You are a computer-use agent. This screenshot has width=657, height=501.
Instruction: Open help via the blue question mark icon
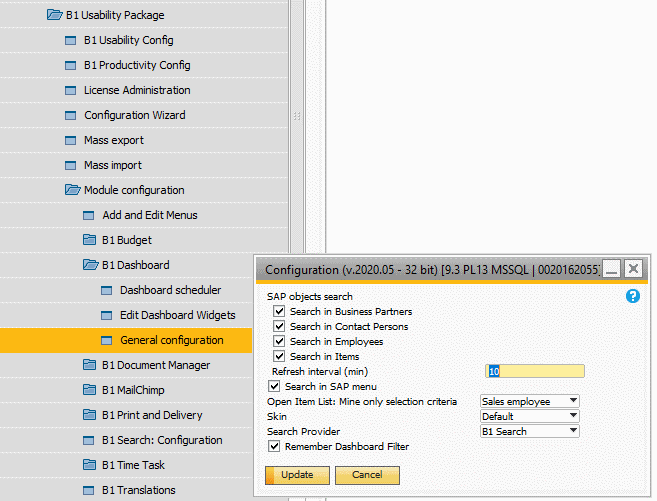pos(633,296)
